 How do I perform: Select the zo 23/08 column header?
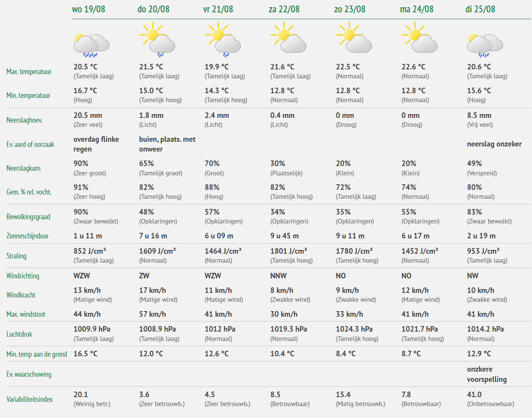(x=350, y=9)
